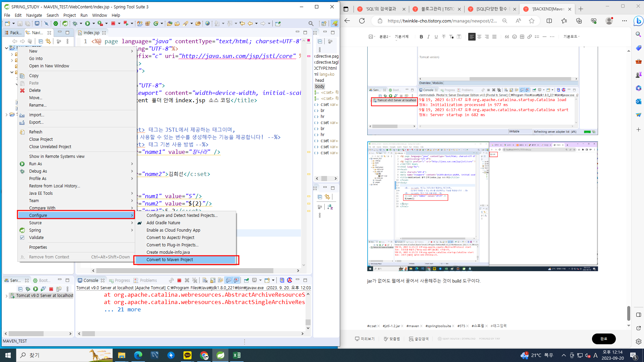Open the Navigate menu in menu bar
This screenshot has height=362, width=644.
pos(34,15)
